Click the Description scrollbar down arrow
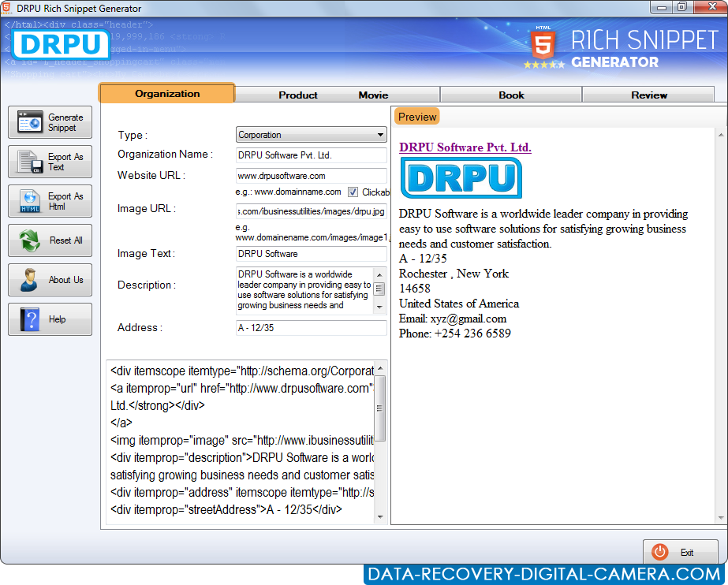The width and height of the screenshot is (728, 585). click(379, 307)
